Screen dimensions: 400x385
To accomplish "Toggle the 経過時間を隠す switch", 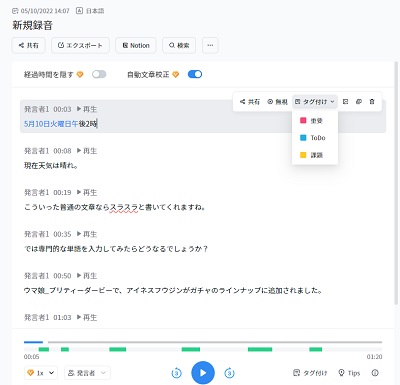I will point(99,74).
